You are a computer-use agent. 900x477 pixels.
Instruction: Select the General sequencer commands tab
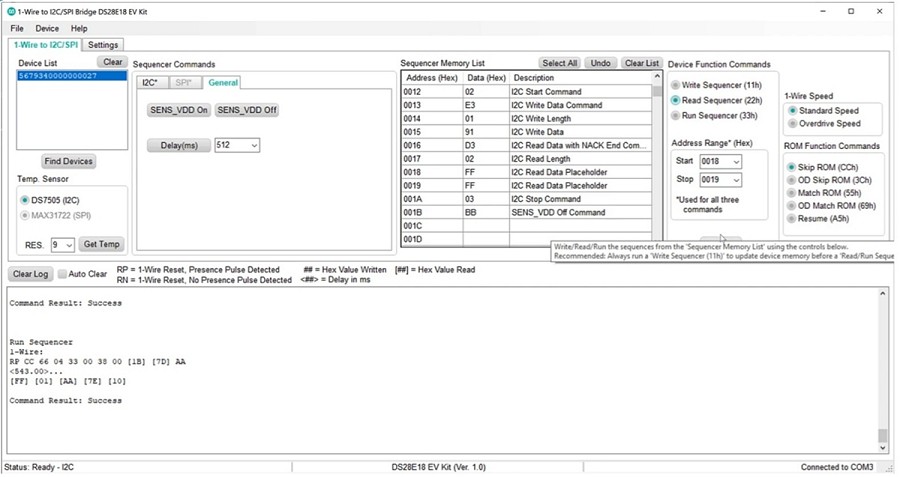pos(223,82)
